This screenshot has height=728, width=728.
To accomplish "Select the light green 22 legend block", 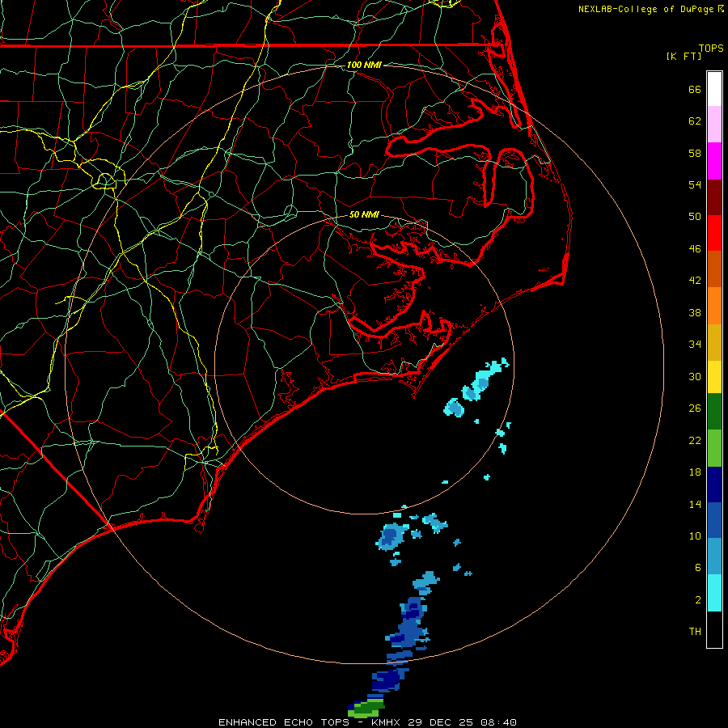I will pos(714,447).
